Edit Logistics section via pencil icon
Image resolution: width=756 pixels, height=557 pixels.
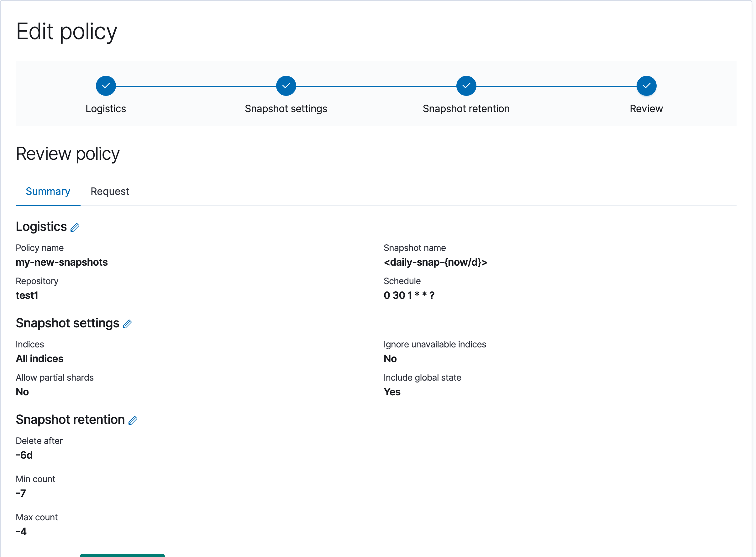[x=75, y=227]
